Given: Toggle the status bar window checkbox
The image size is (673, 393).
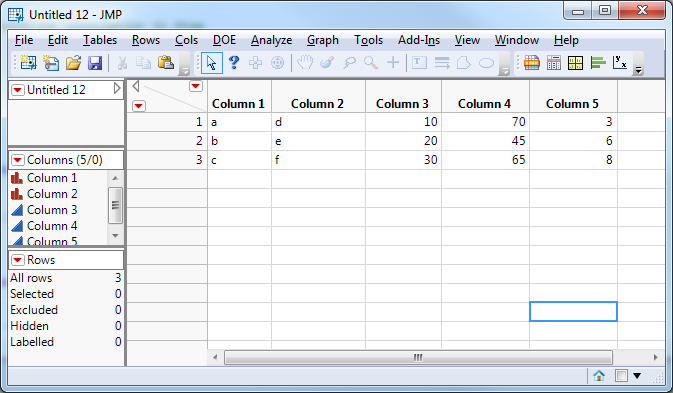Looking at the screenshot, I should [x=621, y=376].
